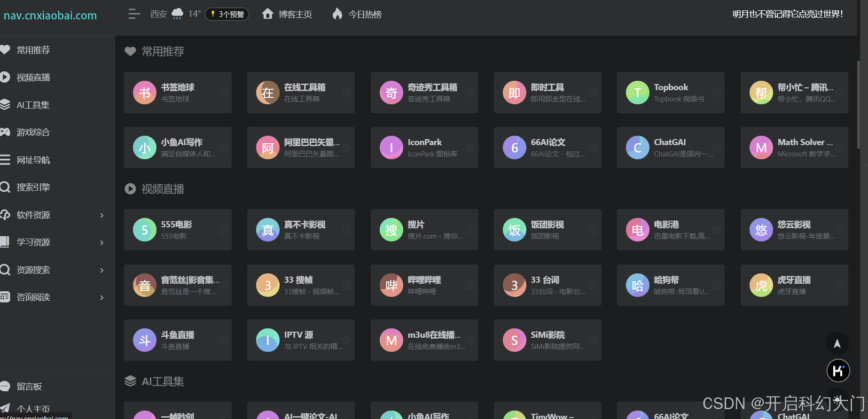This screenshot has height=419, width=868.
Task: Open the 33 搜帧 card icon
Action: tap(268, 285)
